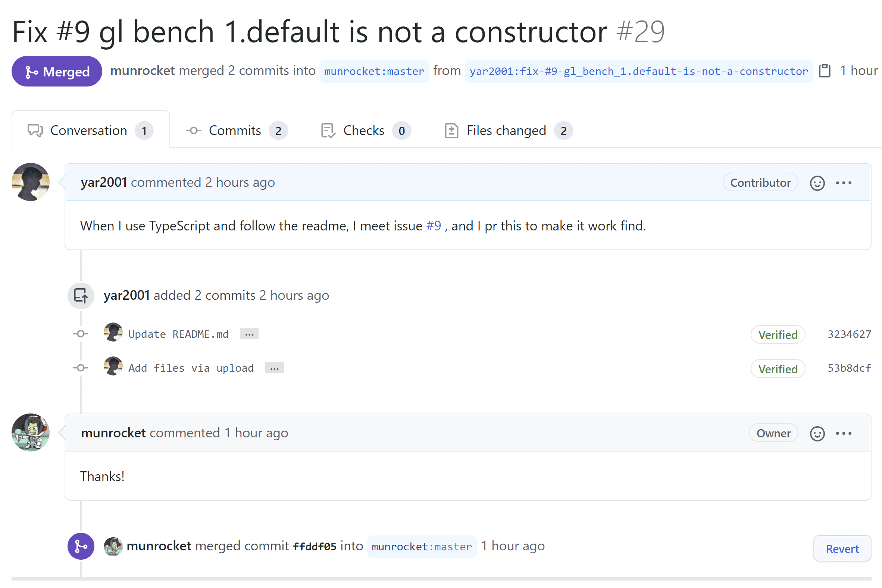Copy the head branch name icon
The width and height of the screenshot is (882, 588).
click(x=824, y=70)
